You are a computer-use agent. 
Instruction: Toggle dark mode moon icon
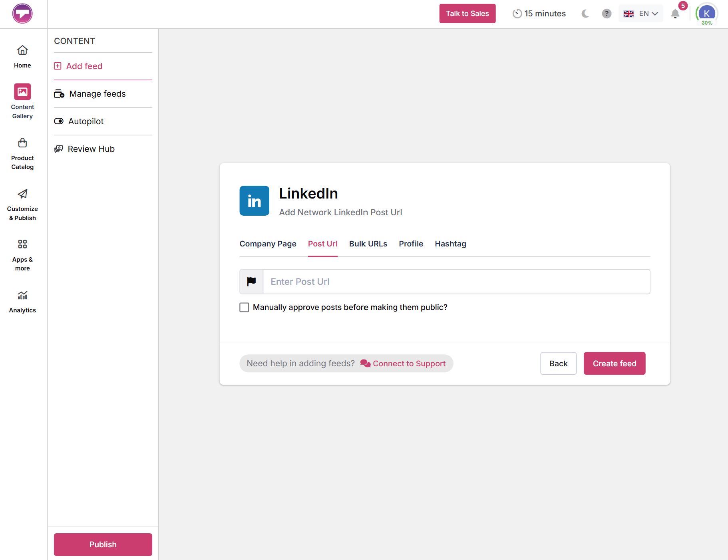coord(585,14)
